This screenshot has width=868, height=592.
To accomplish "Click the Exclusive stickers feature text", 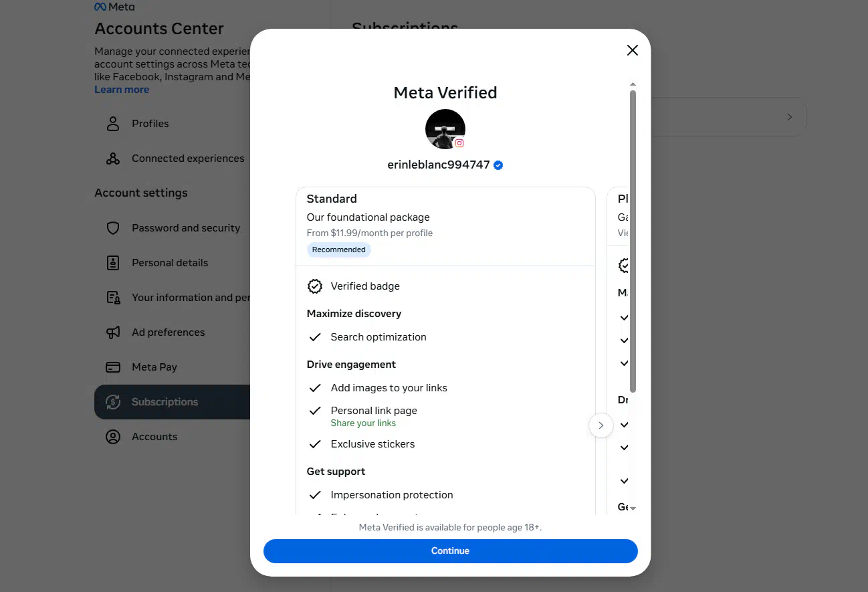I will pos(372,444).
